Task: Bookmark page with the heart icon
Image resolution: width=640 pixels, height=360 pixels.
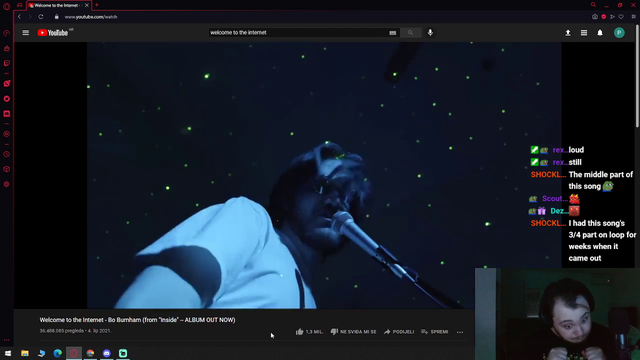Action: click(621, 17)
